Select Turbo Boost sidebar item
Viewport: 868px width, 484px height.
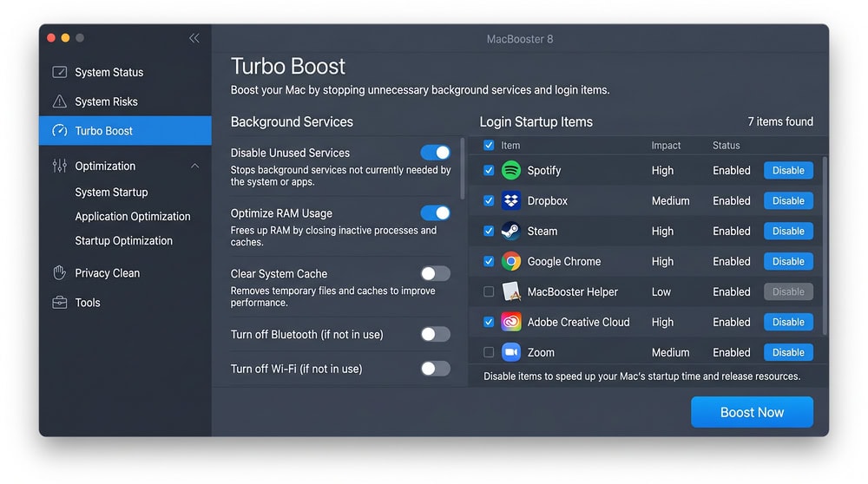coord(125,131)
